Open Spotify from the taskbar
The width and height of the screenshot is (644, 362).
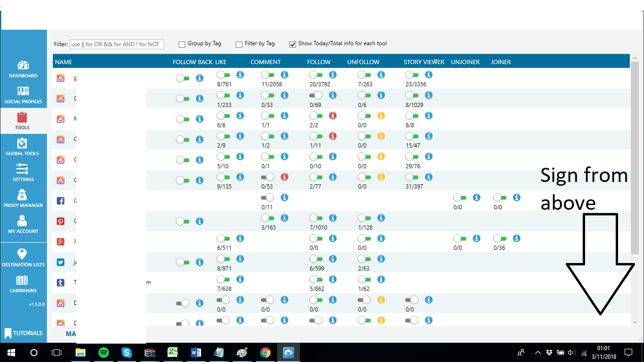[104, 353]
